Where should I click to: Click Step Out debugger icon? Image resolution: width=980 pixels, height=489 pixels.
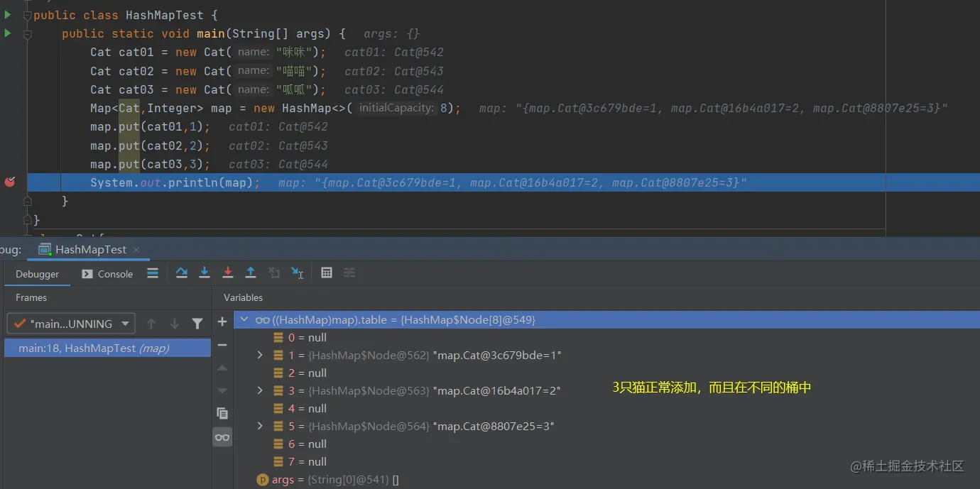pyautogui.click(x=251, y=273)
